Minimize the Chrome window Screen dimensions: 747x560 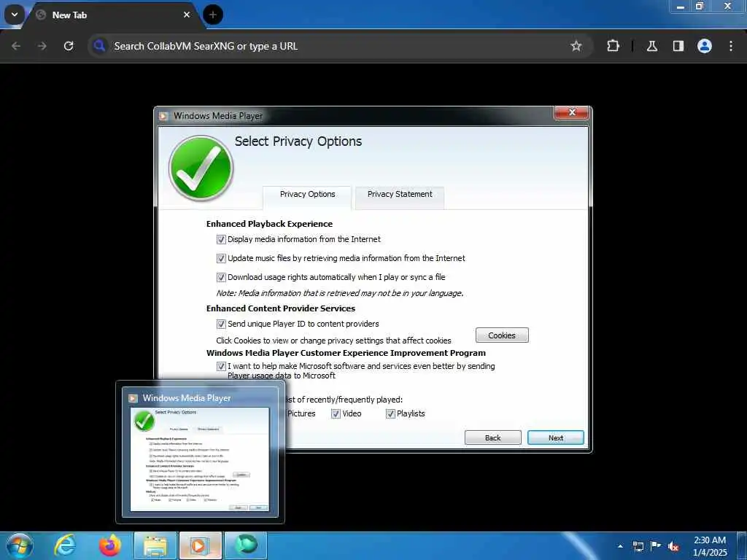[681, 7]
